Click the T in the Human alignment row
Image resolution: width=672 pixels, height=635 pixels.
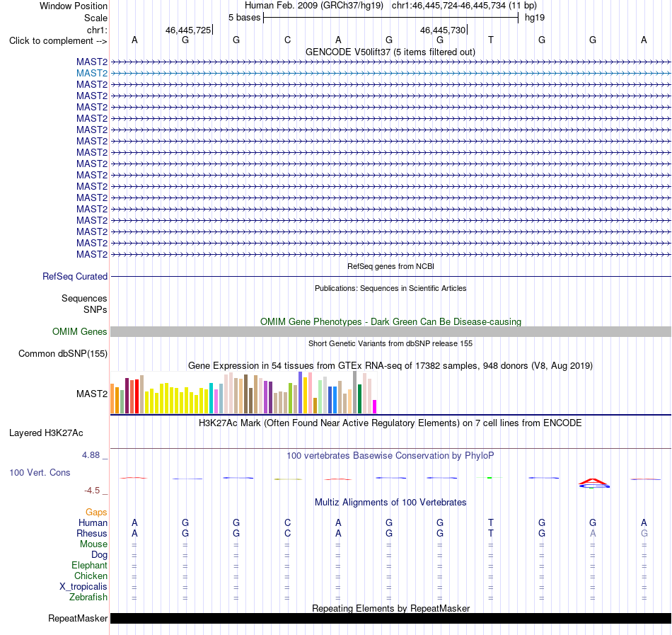coord(491,522)
